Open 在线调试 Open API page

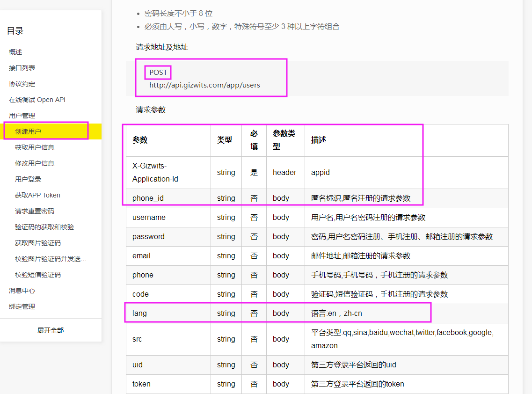pos(37,100)
